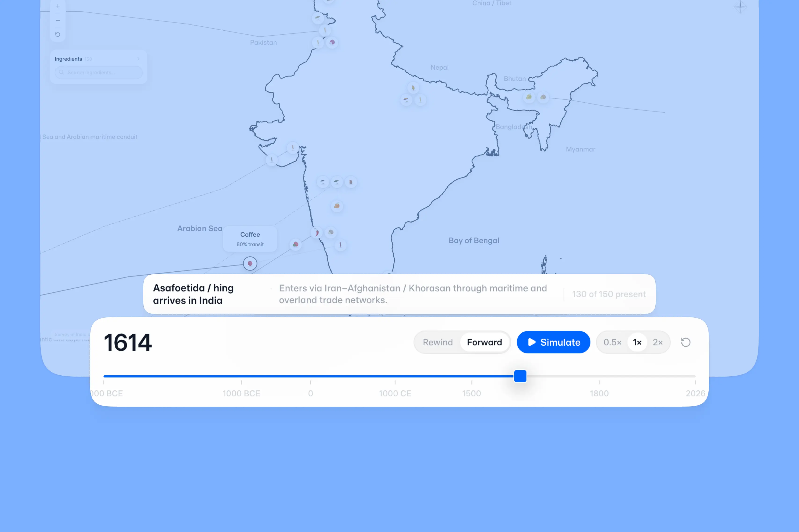Screen dimensions: 799x532
Task: Jump to the 0 year tick
Action: pyautogui.click(x=310, y=393)
